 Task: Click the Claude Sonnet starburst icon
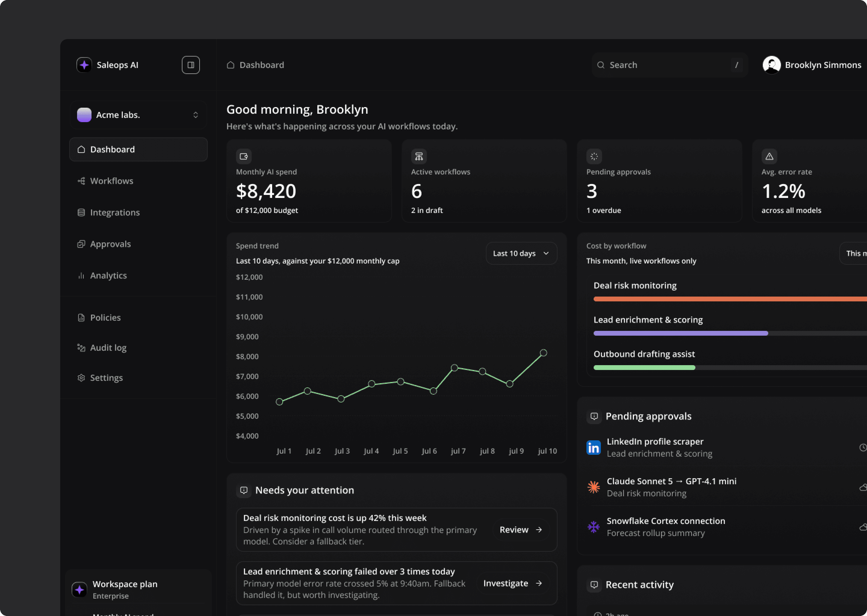(593, 487)
